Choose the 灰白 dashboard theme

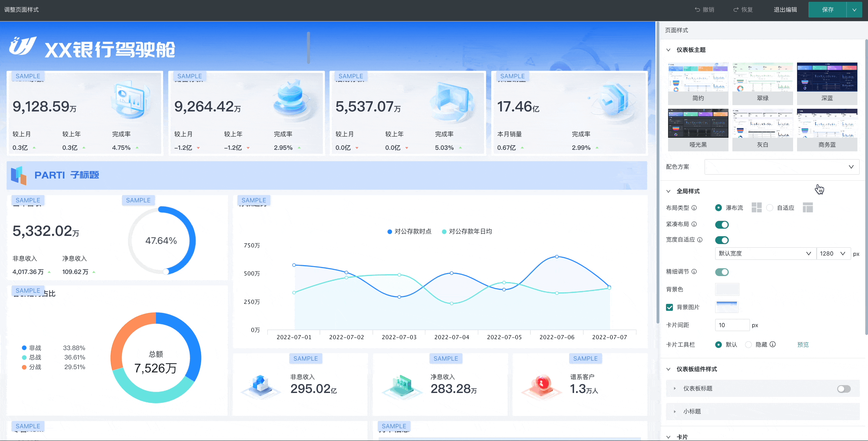(763, 130)
